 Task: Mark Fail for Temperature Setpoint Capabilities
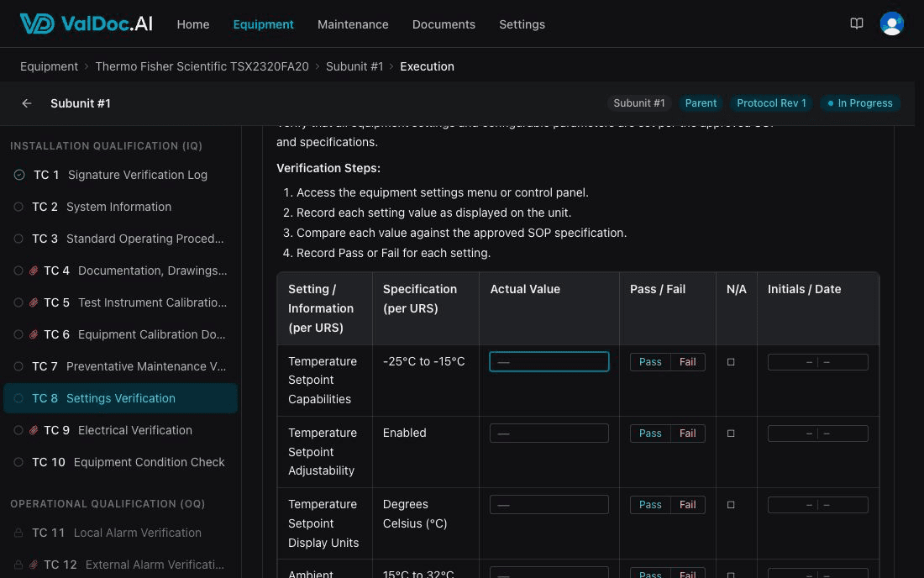tap(688, 362)
